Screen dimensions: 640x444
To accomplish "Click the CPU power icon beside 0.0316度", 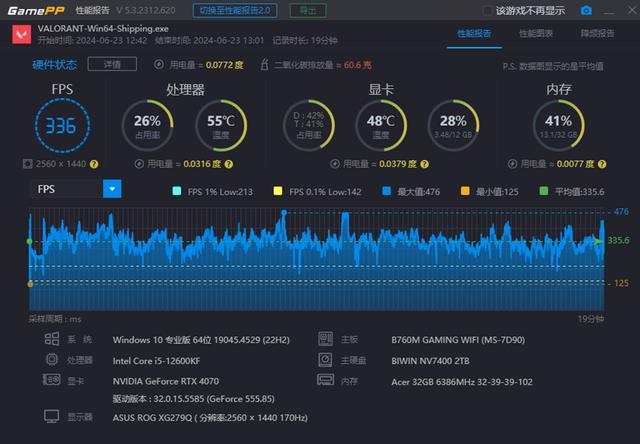I will tap(139, 164).
